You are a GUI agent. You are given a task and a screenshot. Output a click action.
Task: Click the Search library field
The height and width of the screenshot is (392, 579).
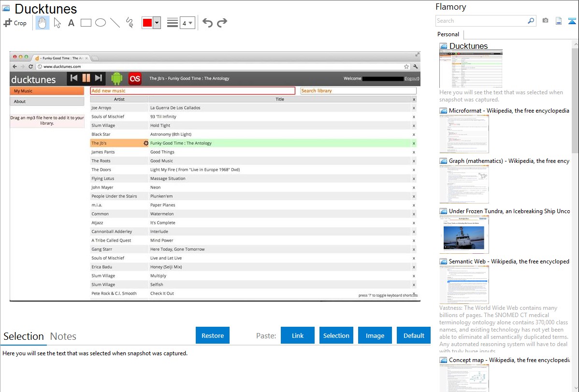tap(358, 91)
